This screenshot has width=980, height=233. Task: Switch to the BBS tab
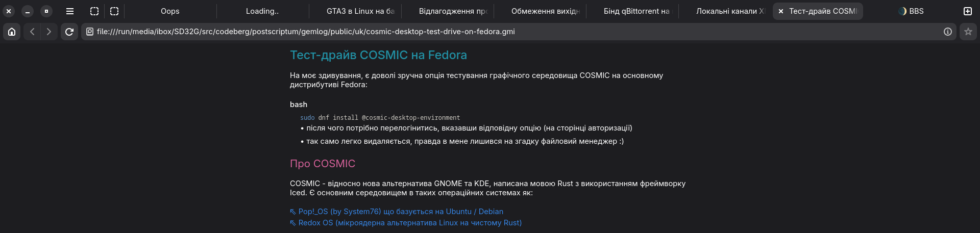coord(911,11)
